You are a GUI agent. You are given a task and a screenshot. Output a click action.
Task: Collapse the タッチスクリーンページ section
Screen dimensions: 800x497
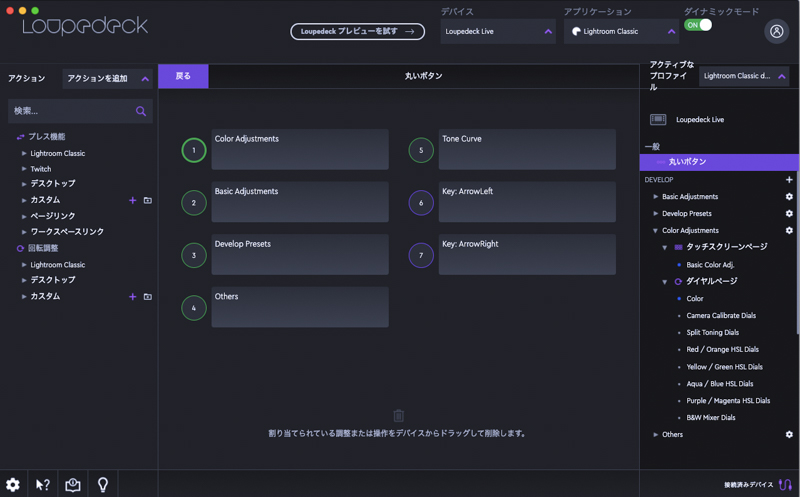[x=665, y=247]
